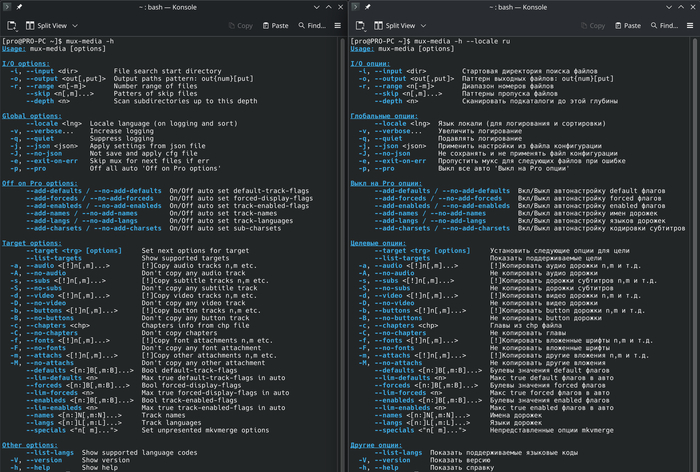
Task: Click 'Show supported targets' text
Action: click(185, 258)
